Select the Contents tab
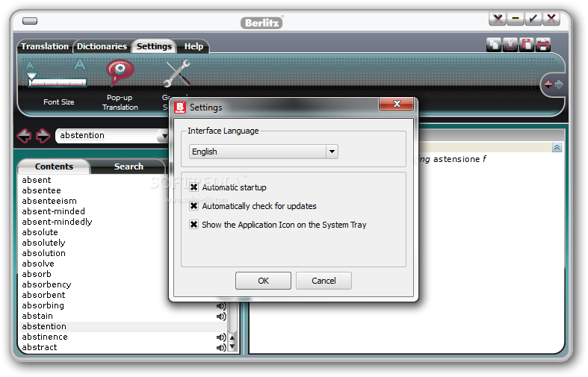588x377 pixels. click(x=54, y=166)
